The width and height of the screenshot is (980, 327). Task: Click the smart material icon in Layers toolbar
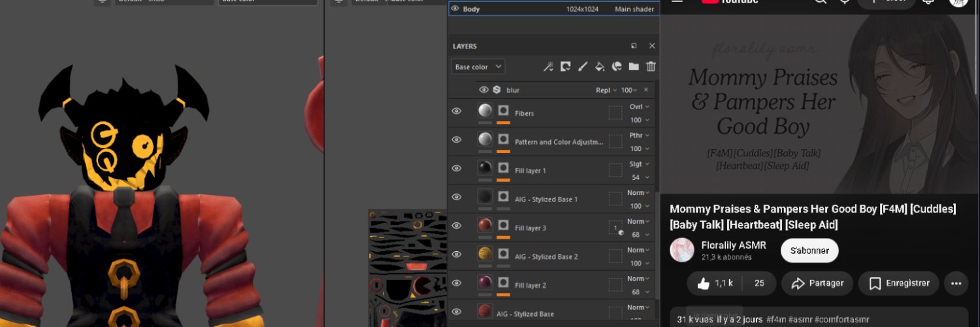pyautogui.click(x=617, y=67)
